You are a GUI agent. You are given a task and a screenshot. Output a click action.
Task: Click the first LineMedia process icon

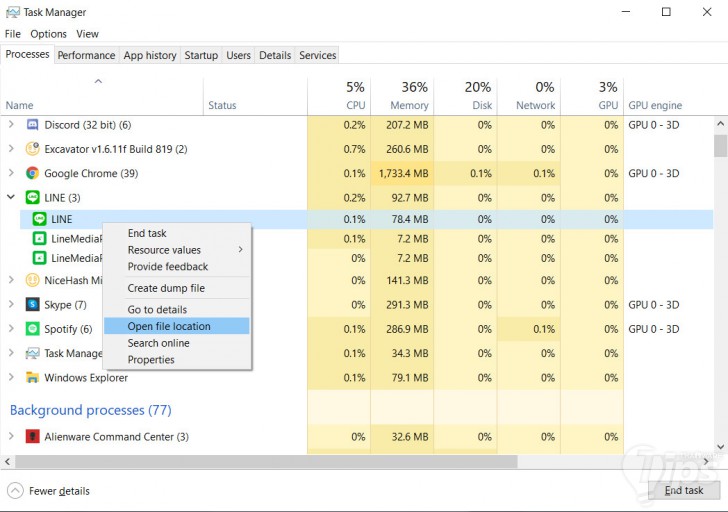click(39, 239)
